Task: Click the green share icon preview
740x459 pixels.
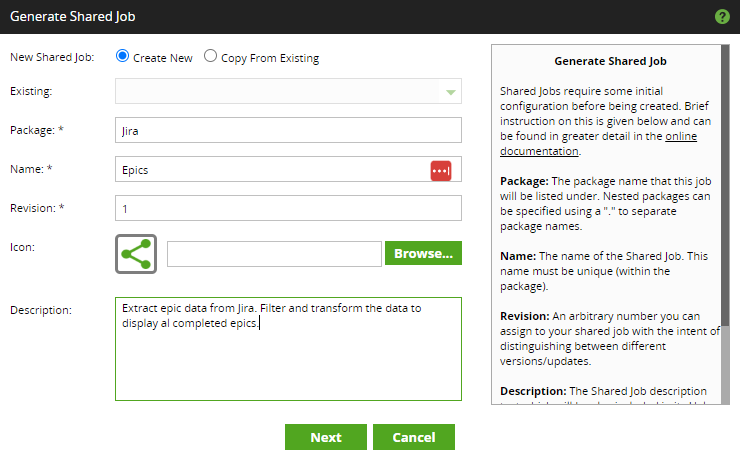Action: click(136, 254)
